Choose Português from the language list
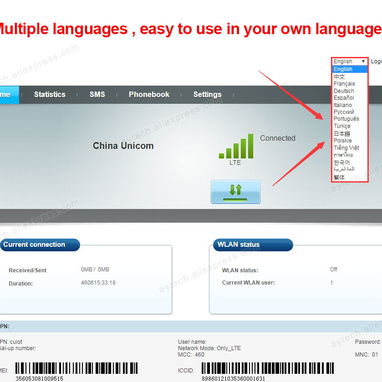 pyautogui.click(x=346, y=119)
